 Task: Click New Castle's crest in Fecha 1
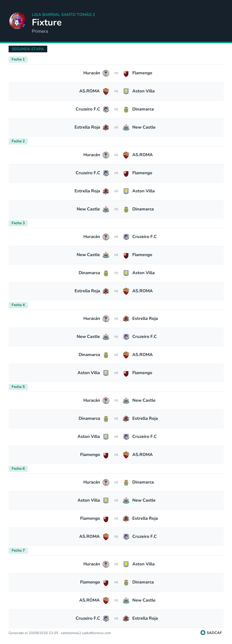(x=126, y=128)
